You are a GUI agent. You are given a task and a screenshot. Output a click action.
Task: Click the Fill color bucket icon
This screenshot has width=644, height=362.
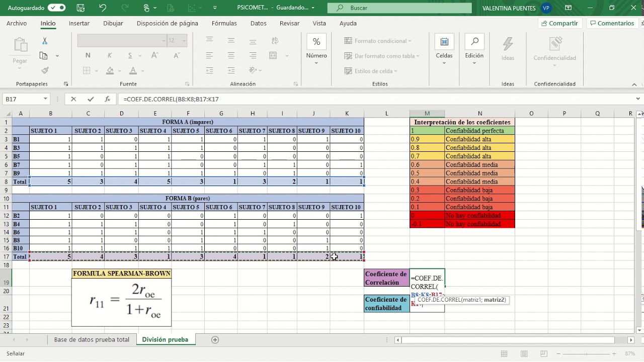coord(111,71)
